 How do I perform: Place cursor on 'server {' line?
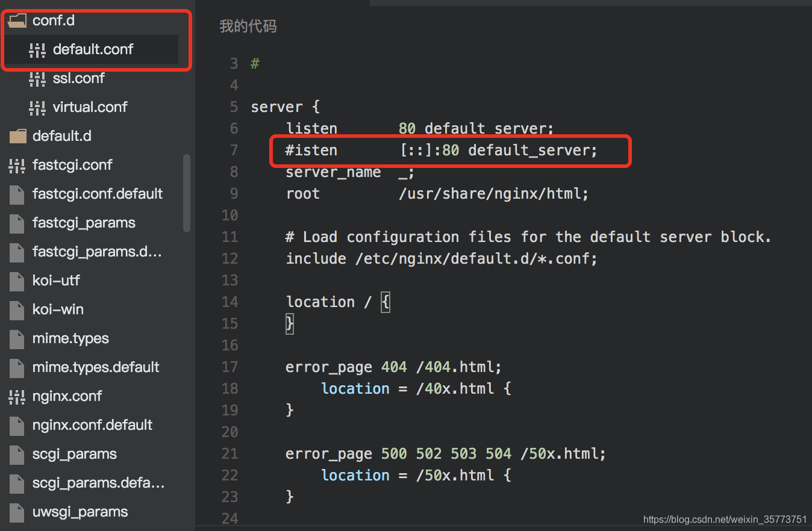(286, 107)
